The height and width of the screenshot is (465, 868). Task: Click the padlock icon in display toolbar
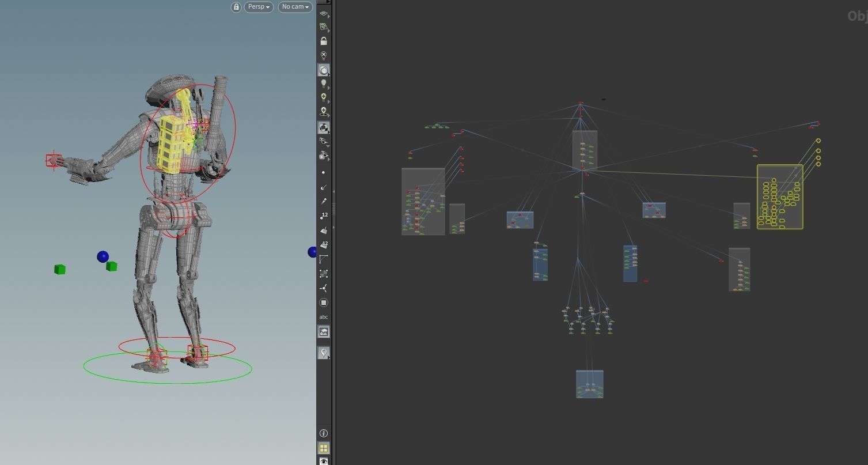324,41
